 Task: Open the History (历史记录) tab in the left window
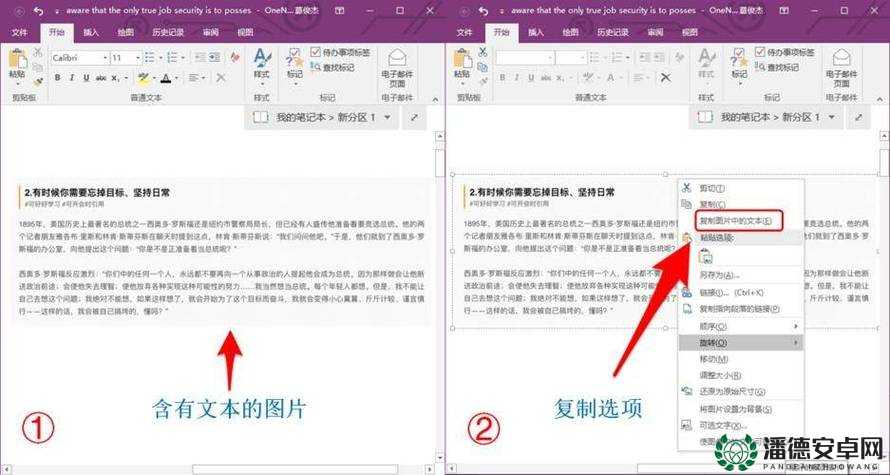point(168,33)
